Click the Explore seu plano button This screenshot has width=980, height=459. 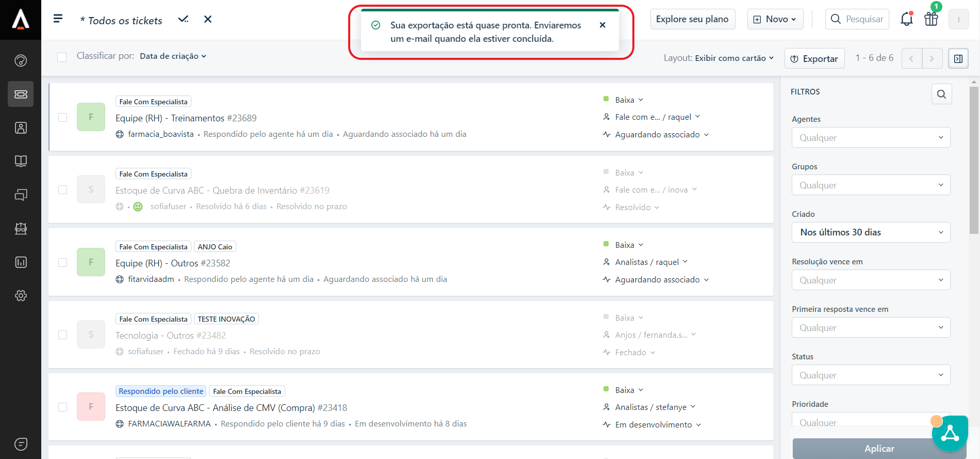692,20
